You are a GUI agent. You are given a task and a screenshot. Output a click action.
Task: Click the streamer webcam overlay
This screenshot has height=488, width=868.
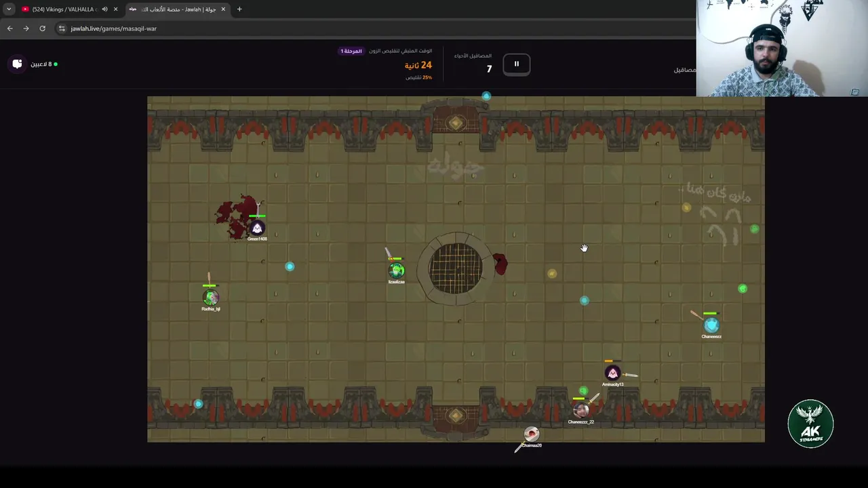click(x=782, y=48)
